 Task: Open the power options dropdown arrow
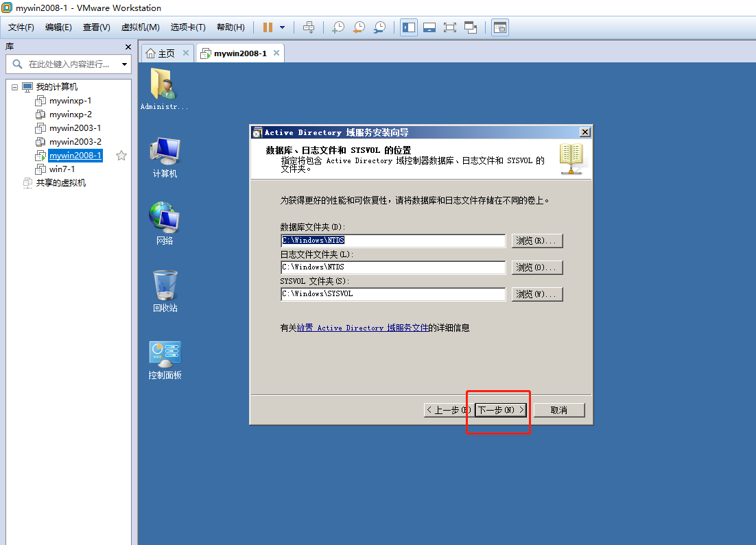[283, 27]
